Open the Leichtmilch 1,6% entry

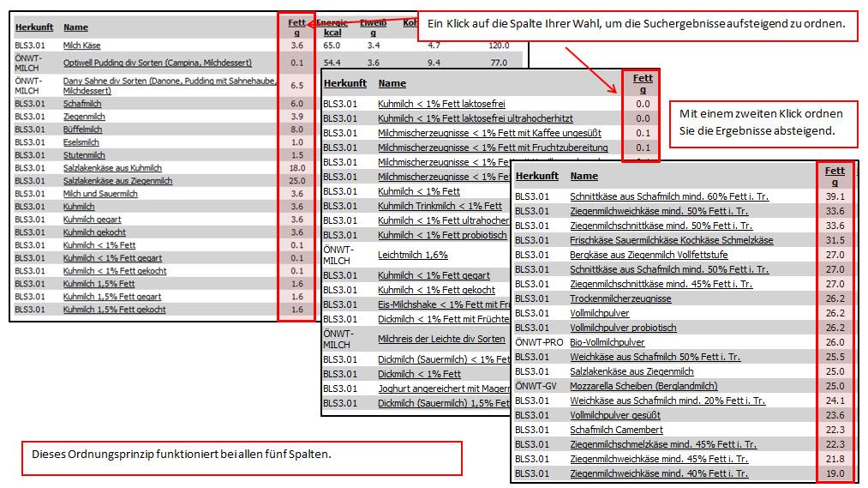(x=413, y=255)
